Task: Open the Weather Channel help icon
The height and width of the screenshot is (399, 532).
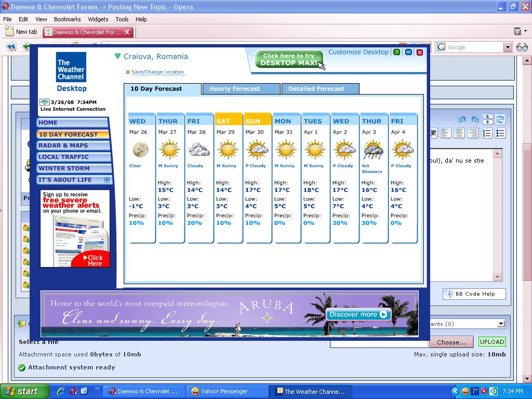Action: click(x=396, y=52)
